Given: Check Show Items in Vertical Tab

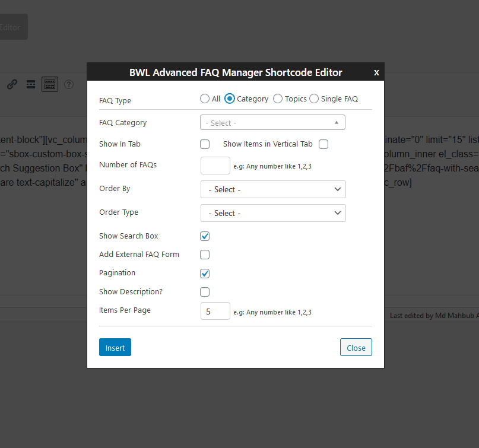Looking at the screenshot, I should click(x=323, y=144).
